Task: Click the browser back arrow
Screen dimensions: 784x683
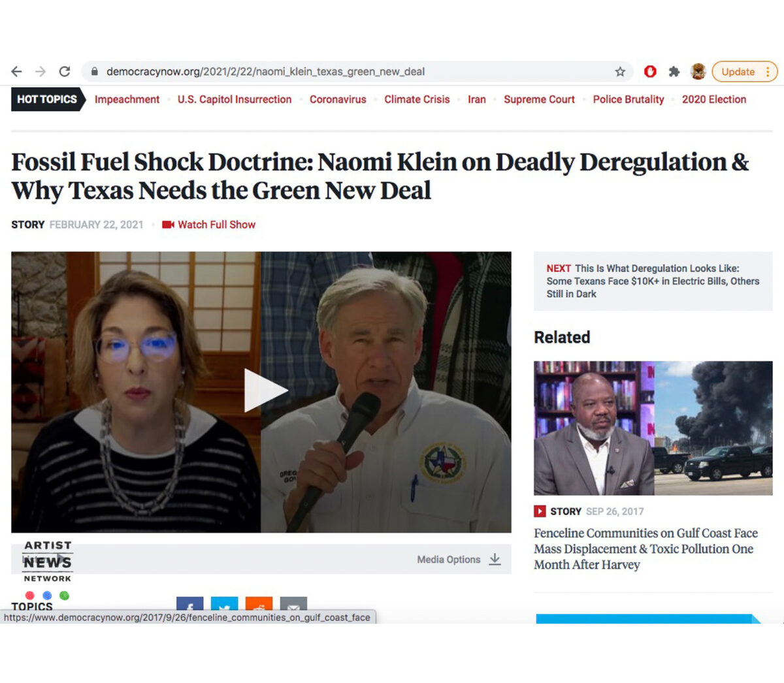Action: pos(17,72)
